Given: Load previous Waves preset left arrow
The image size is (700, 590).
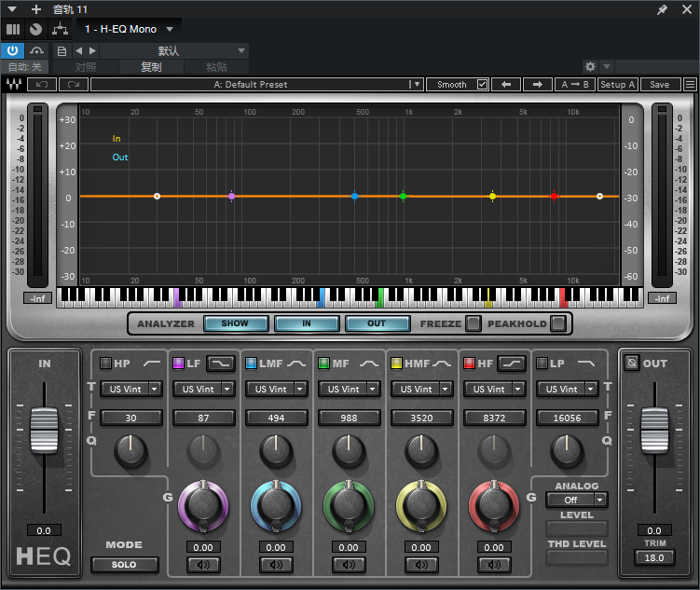Looking at the screenshot, I should pyautogui.click(x=506, y=84).
